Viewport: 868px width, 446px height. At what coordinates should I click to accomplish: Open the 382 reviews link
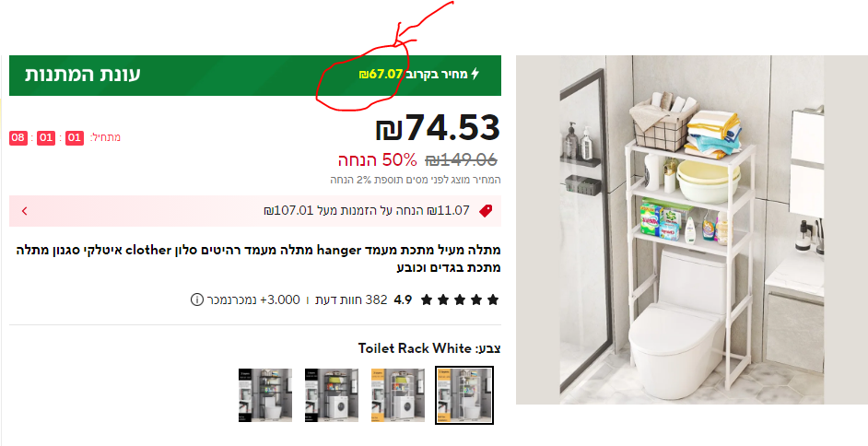tap(351, 299)
